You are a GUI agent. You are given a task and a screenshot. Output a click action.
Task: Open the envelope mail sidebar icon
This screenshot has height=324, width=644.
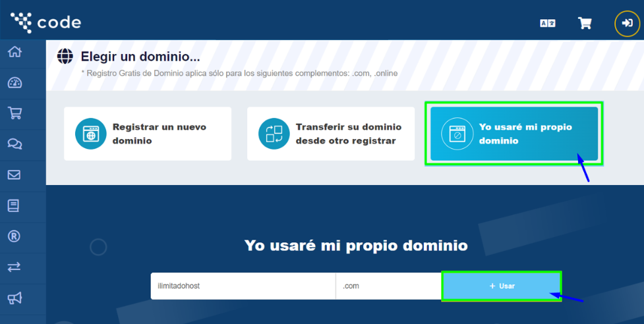point(14,175)
